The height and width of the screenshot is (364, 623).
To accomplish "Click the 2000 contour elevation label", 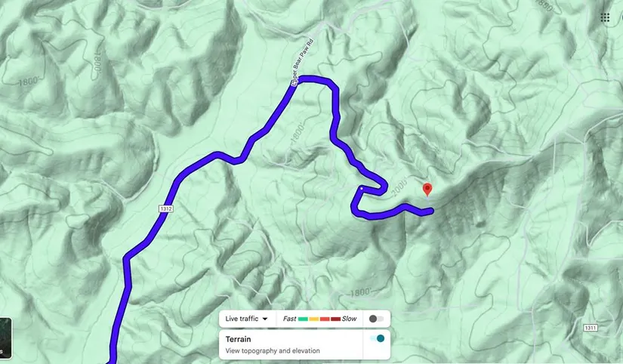I will pos(399,188).
